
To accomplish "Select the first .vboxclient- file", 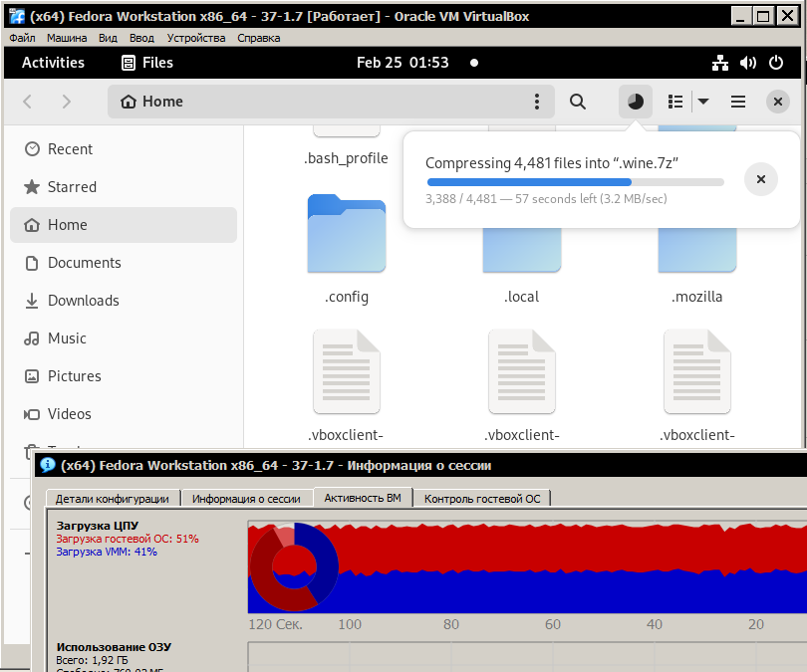I will click(x=347, y=372).
